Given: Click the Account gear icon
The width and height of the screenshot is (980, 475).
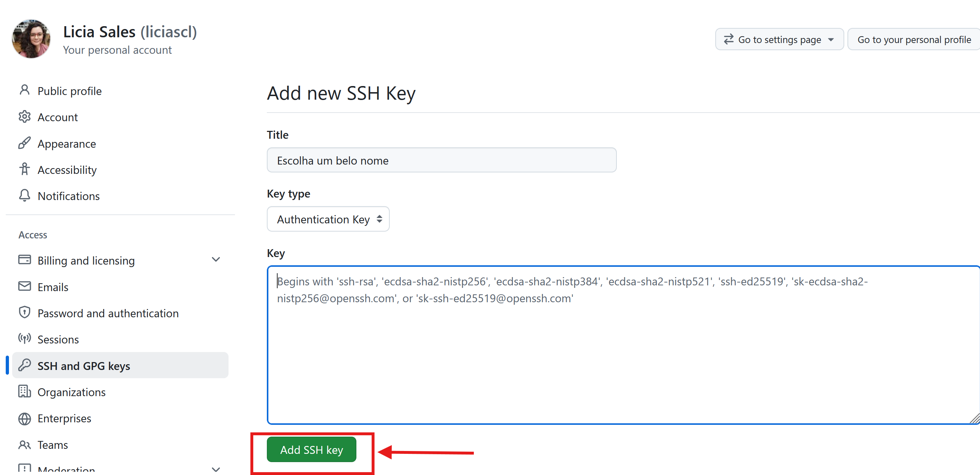Looking at the screenshot, I should pyautogui.click(x=24, y=117).
